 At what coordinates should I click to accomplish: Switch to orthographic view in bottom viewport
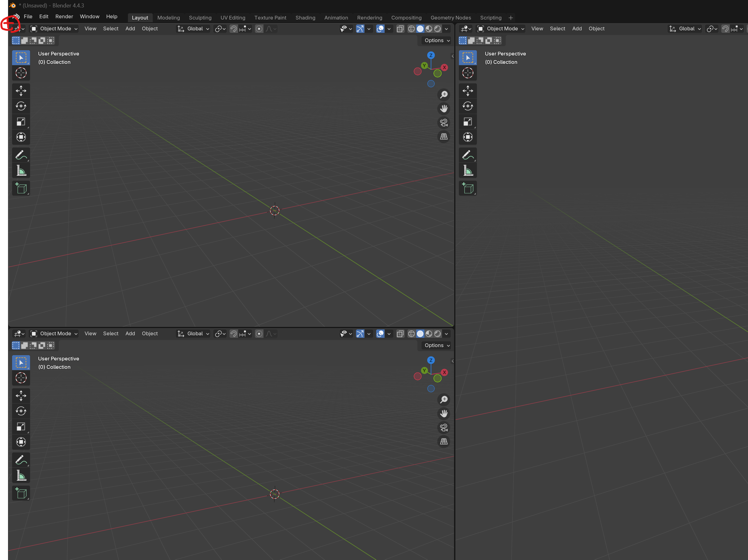pyautogui.click(x=444, y=442)
